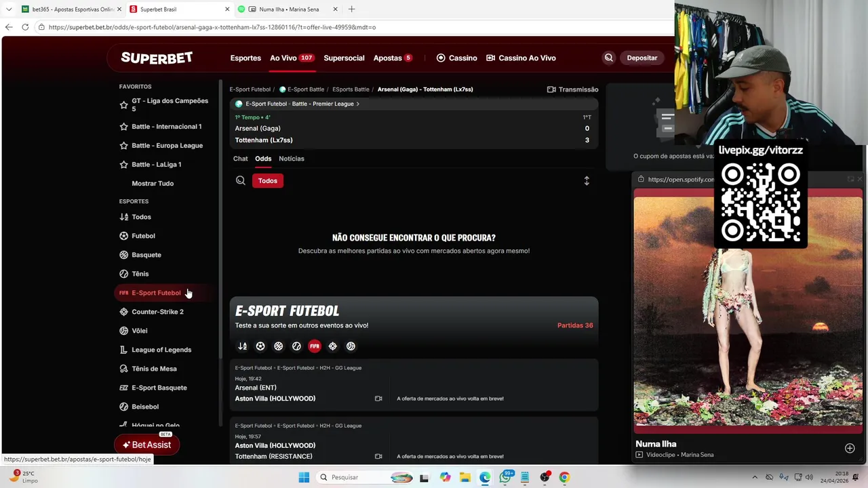The image size is (868, 488).
Task: Click the browser address bar
Action: pyautogui.click(x=353, y=27)
